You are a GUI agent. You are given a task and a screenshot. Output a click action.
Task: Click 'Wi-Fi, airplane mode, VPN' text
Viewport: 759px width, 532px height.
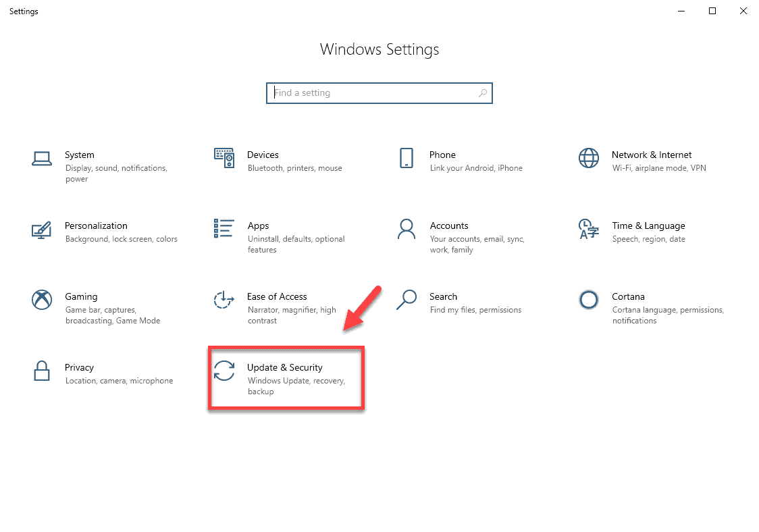point(659,168)
